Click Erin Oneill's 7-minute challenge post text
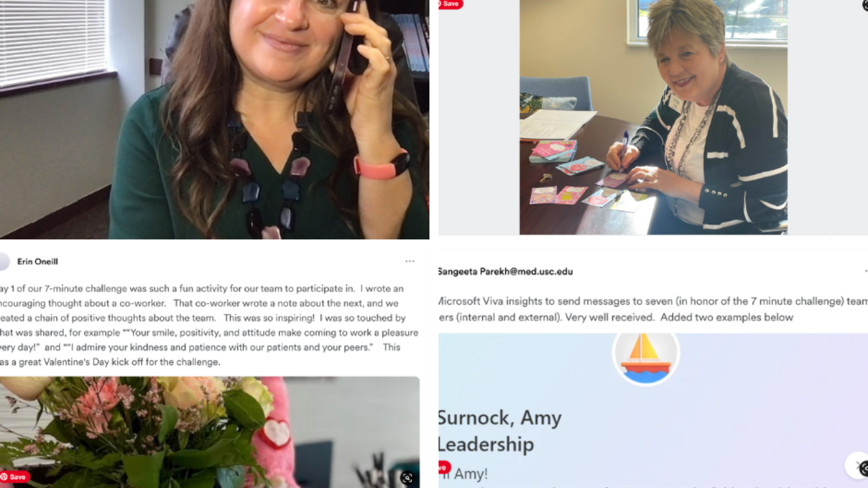Viewport: 868px width, 488px height. pos(210,325)
